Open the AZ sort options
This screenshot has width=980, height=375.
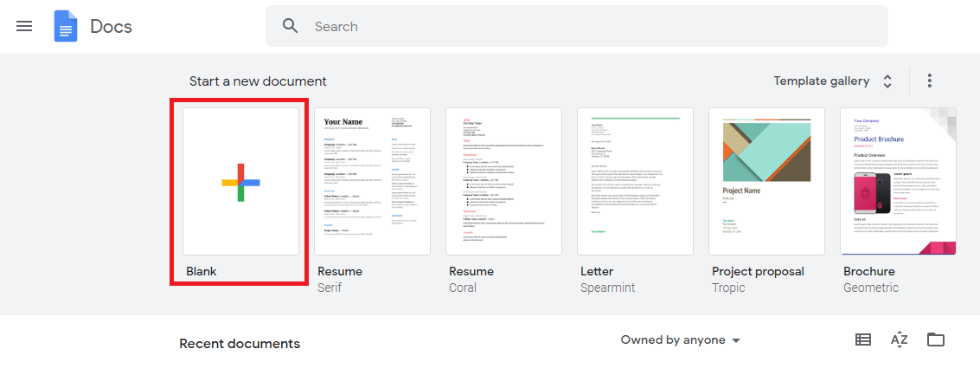[x=899, y=339]
